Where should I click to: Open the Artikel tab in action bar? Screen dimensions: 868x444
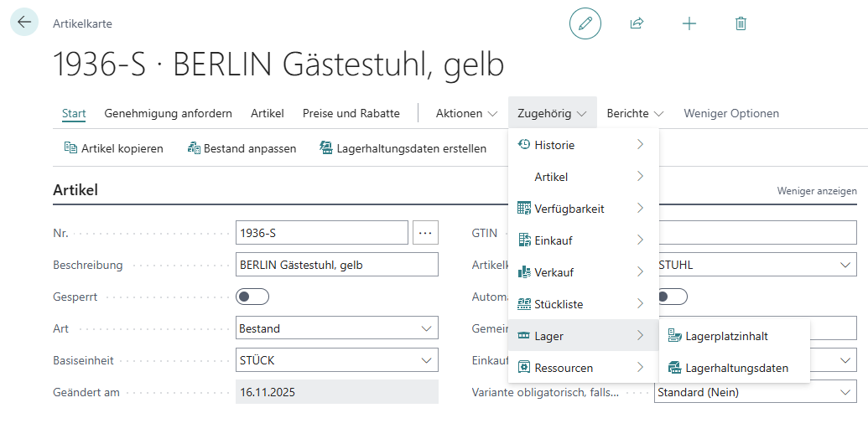pyautogui.click(x=268, y=113)
